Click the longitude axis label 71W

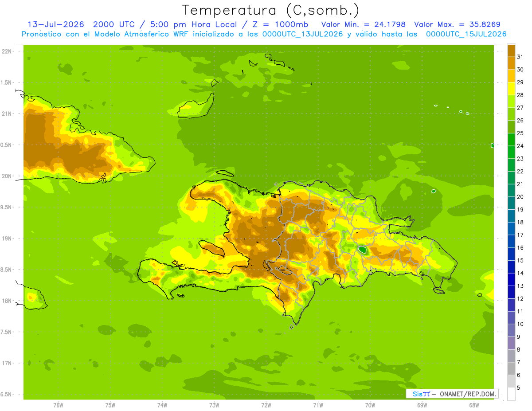point(318,405)
